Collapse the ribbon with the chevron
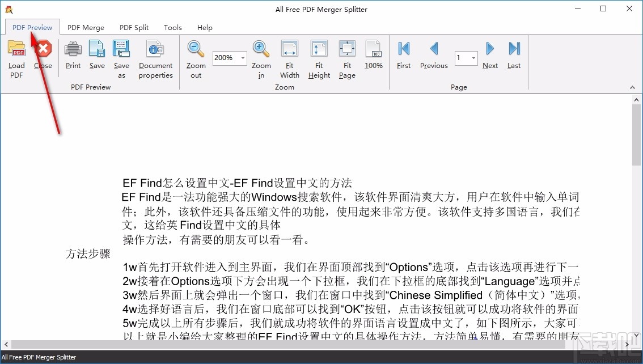Viewport: 643px width, 364px height. coord(632,87)
